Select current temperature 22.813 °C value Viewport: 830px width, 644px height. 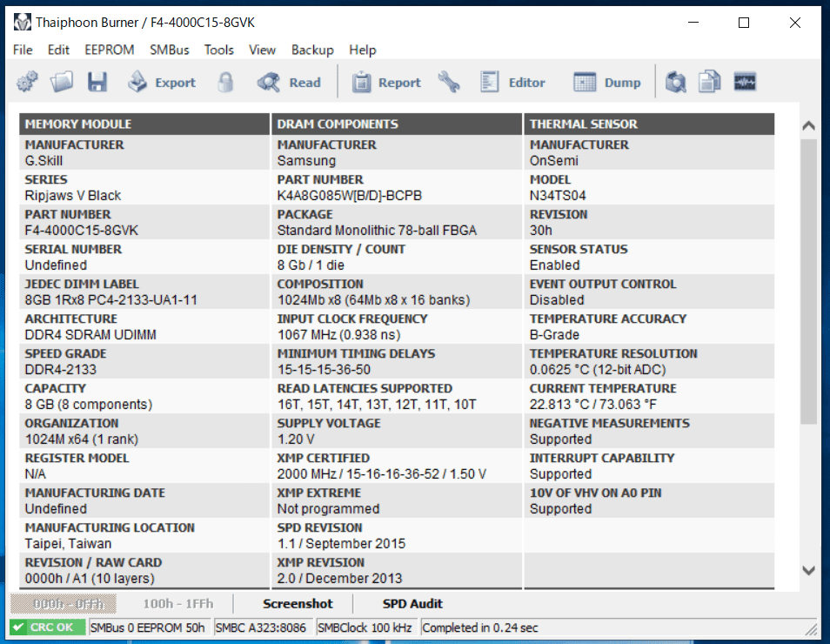(x=592, y=405)
